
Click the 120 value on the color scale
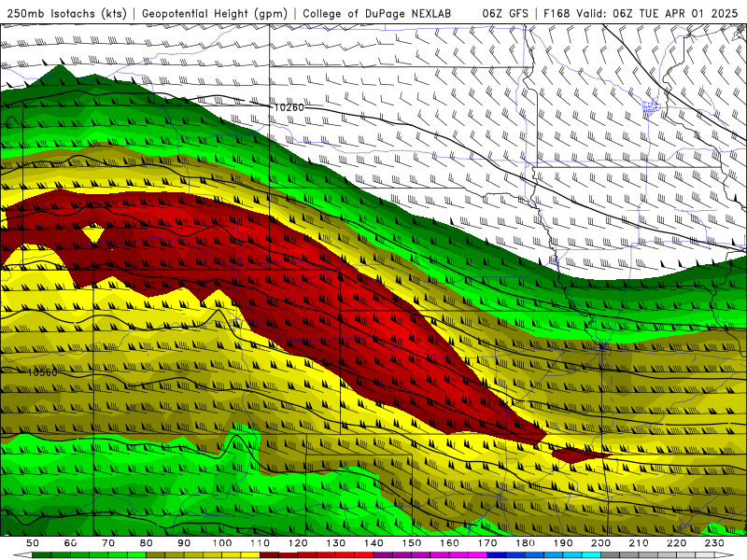[298, 543]
